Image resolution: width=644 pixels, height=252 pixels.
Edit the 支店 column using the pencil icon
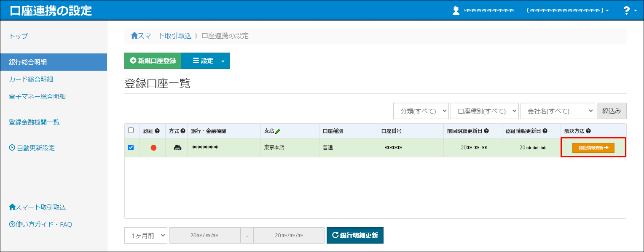(277, 131)
